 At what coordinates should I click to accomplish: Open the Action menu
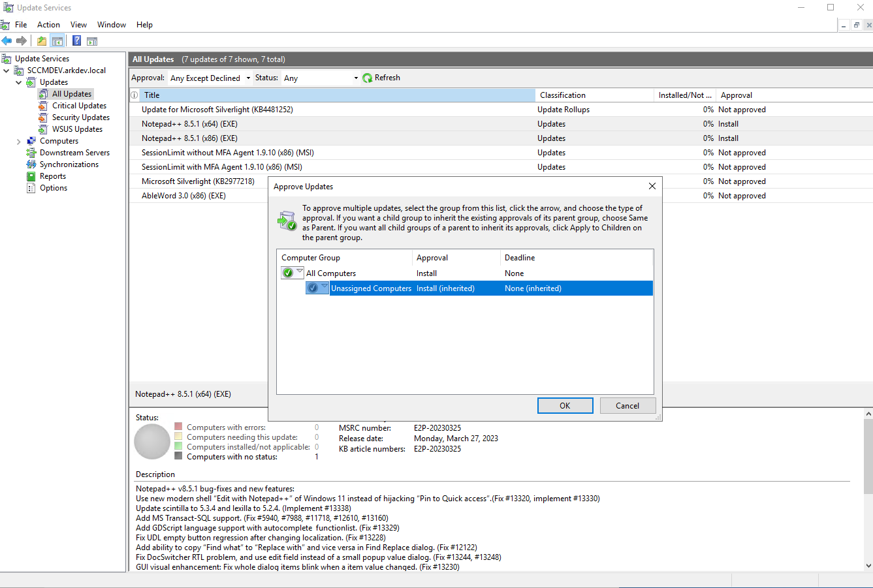click(48, 25)
